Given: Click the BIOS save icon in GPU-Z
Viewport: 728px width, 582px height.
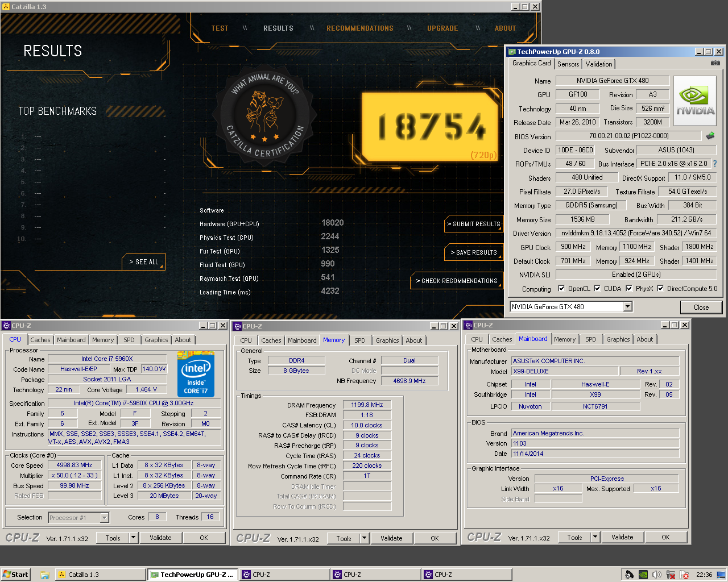Looking at the screenshot, I should (x=710, y=136).
